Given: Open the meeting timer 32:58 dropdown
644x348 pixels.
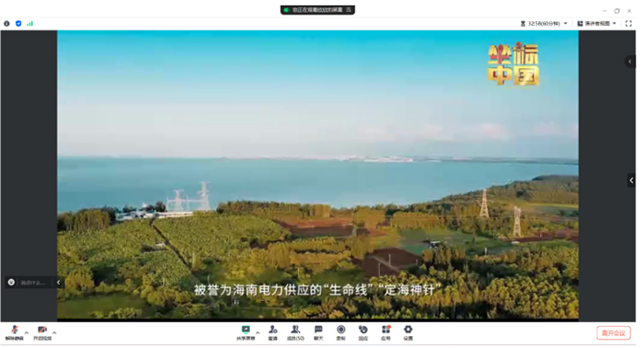Looking at the screenshot, I should tap(544, 24).
